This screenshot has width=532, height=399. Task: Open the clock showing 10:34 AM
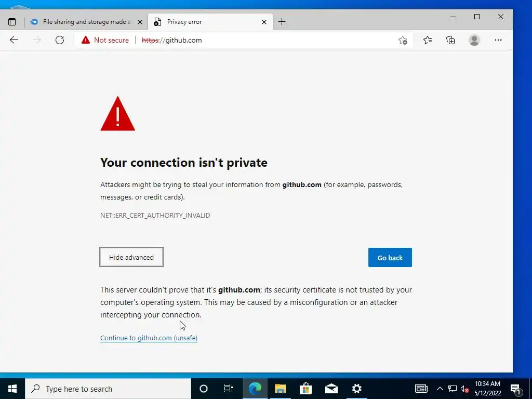coord(487,389)
